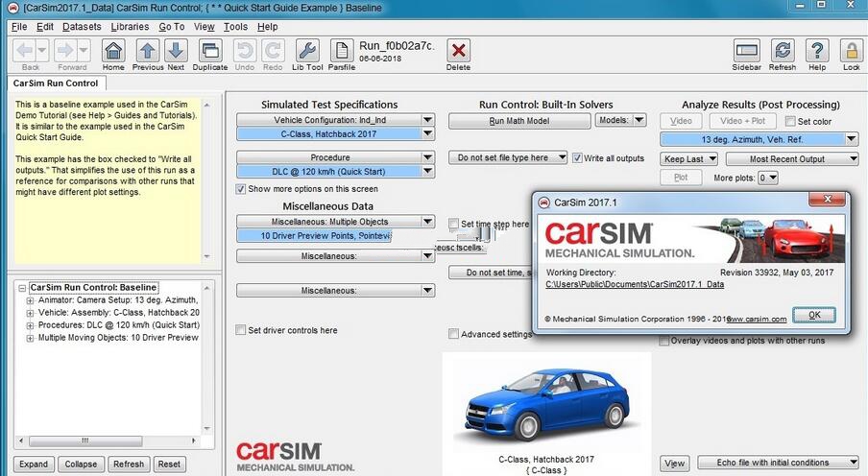Viewport: 868px width, 476px height.
Task: Expand Multiple Moving Objects tree node
Action: [x=30, y=338]
